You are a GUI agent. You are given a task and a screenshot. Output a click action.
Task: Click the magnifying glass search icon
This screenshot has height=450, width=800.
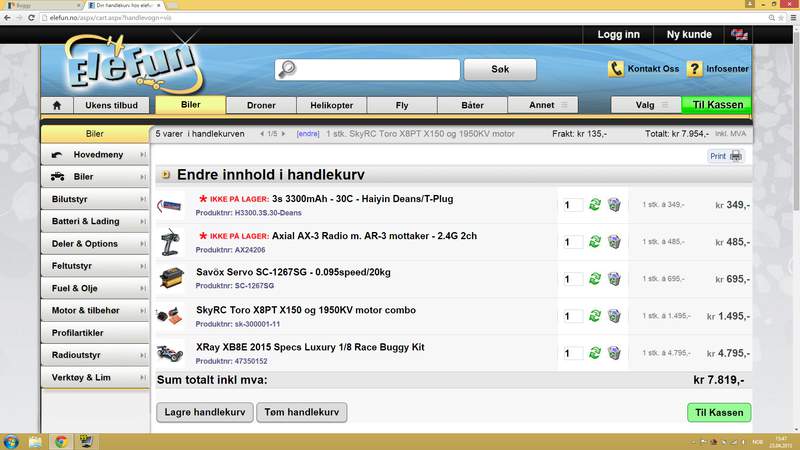287,69
